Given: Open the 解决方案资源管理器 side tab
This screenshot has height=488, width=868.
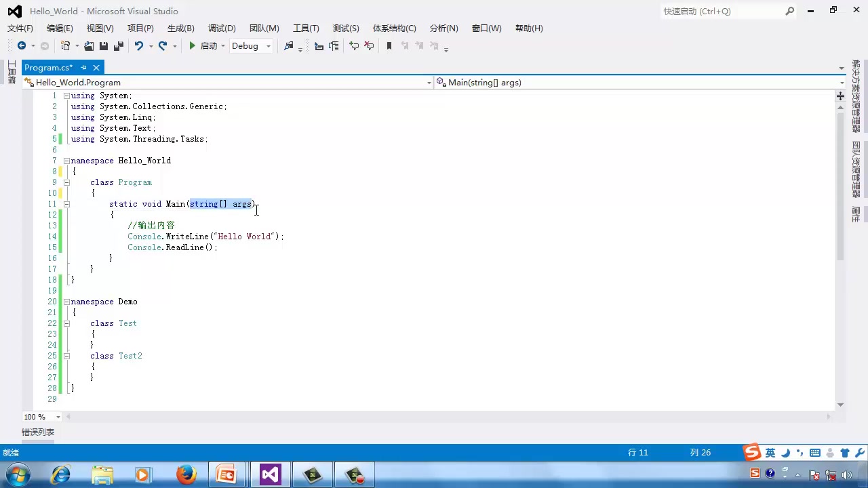Looking at the screenshot, I should (x=856, y=96).
